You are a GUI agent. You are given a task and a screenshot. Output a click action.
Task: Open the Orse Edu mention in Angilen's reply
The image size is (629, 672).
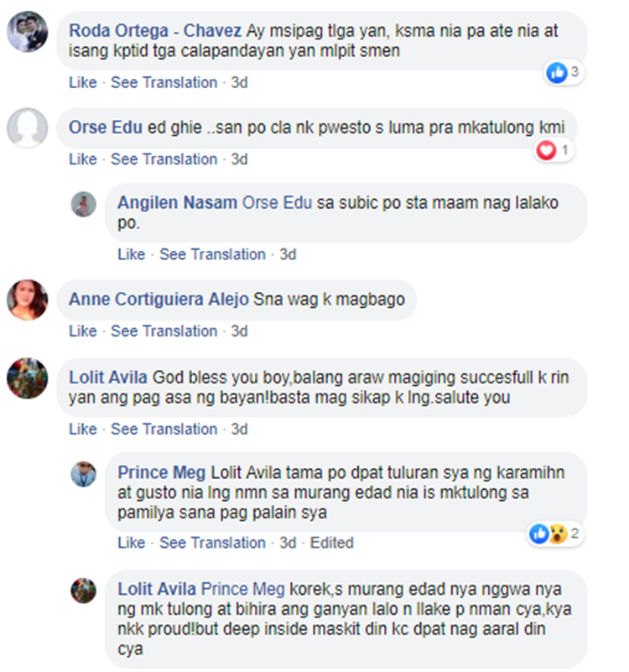pyautogui.click(x=278, y=202)
